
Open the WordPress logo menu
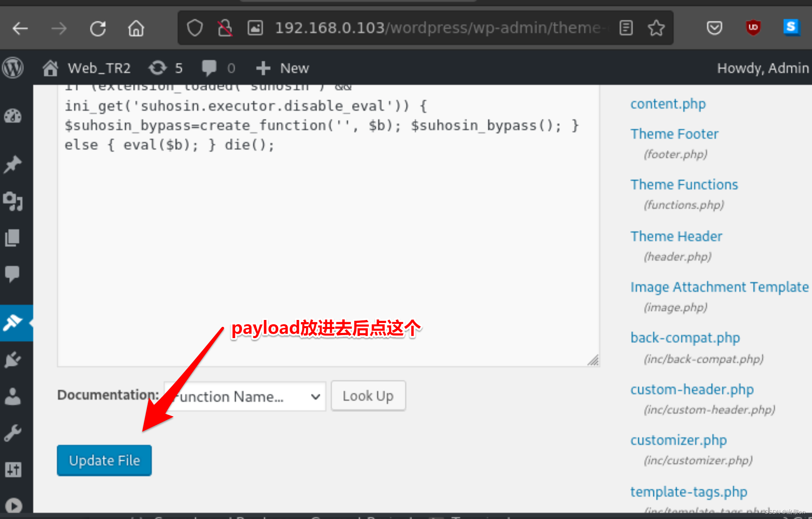13,68
